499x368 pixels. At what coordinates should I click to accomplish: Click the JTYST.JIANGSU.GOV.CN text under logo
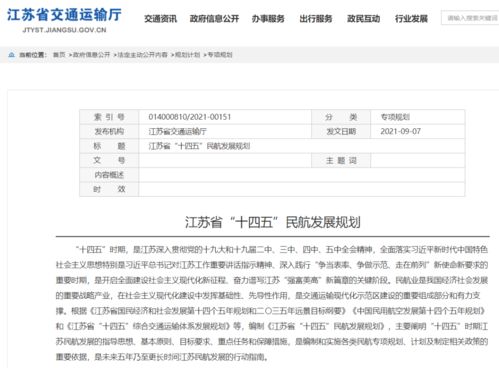(64, 30)
